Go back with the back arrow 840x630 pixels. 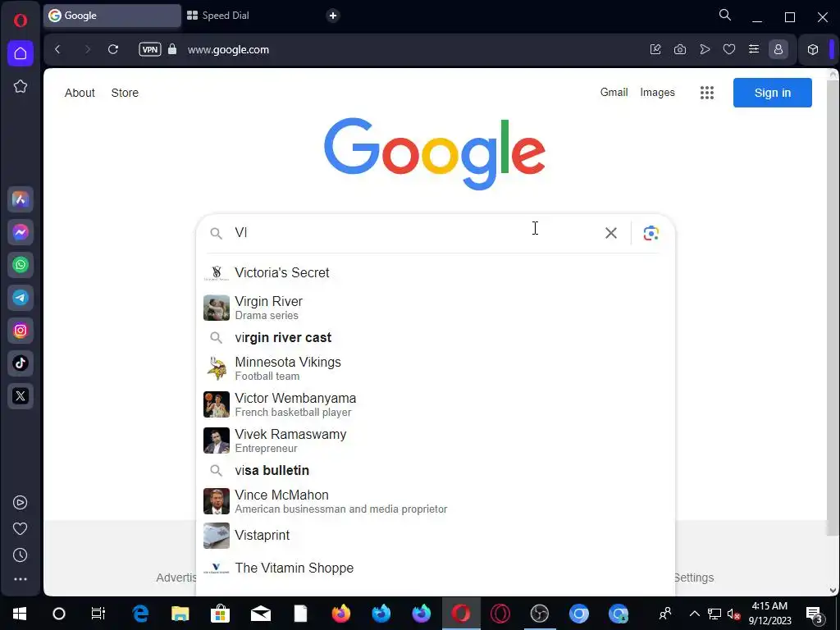58,49
